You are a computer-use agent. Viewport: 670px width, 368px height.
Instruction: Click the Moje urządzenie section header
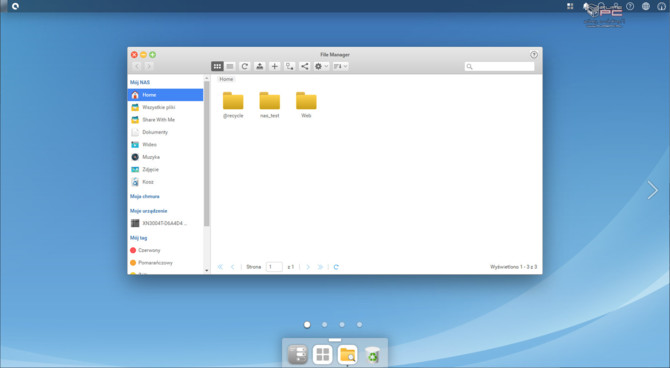pyautogui.click(x=148, y=211)
